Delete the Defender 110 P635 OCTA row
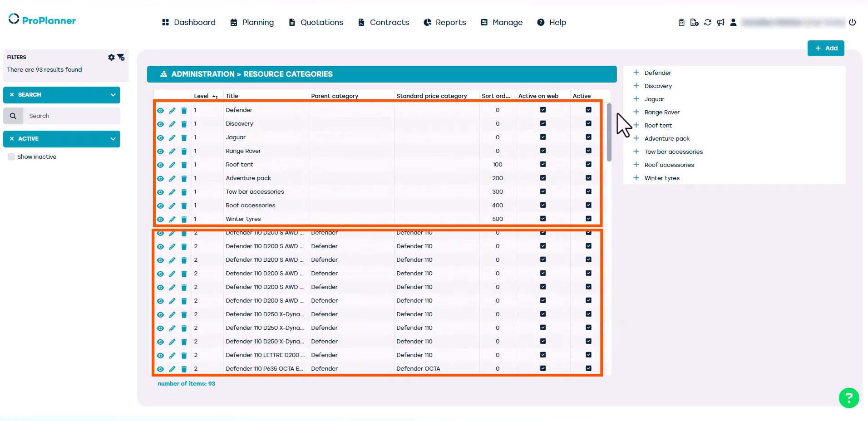 coord(184,369)
